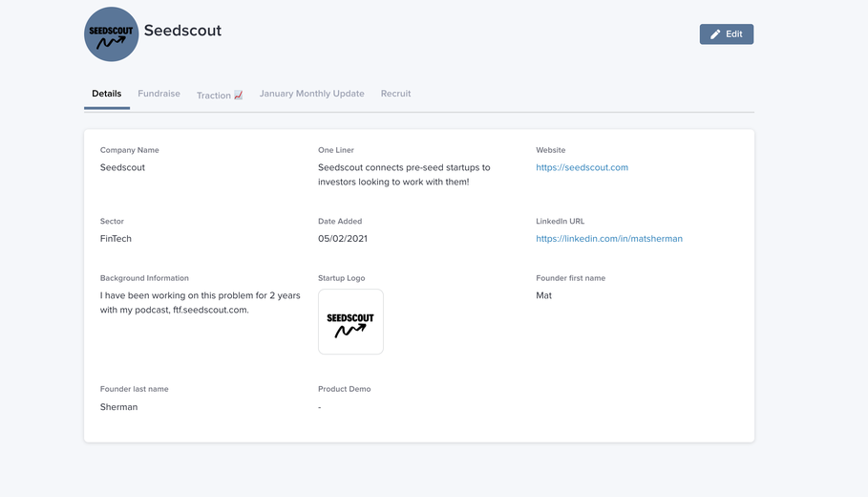Click the FinTech sector value

pyautogui.click(x=116, y=239)
